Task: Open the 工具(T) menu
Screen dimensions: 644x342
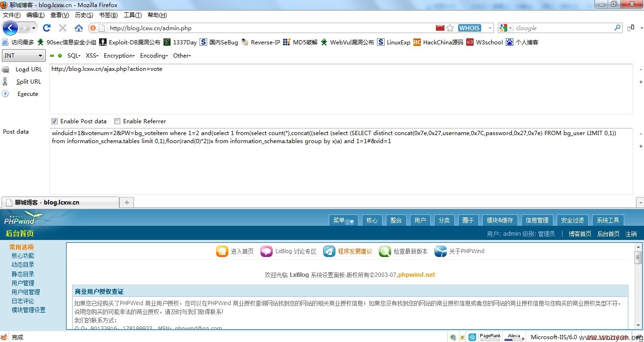Action: (133, 15)
